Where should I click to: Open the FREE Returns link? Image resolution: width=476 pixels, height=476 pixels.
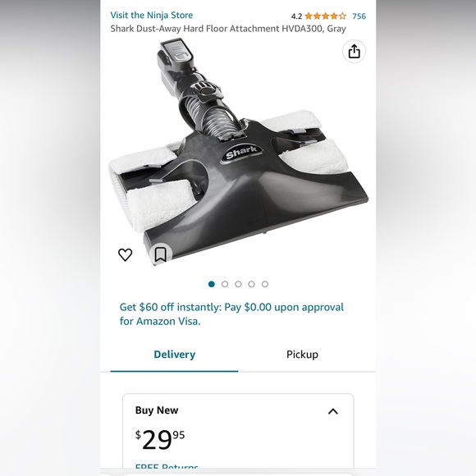167,468
